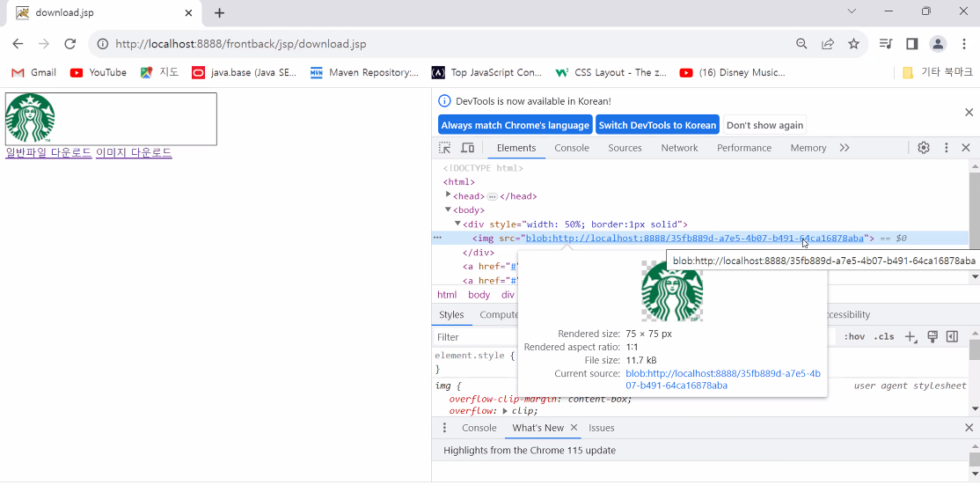Add a new style rule

click(x=911, y=337)
